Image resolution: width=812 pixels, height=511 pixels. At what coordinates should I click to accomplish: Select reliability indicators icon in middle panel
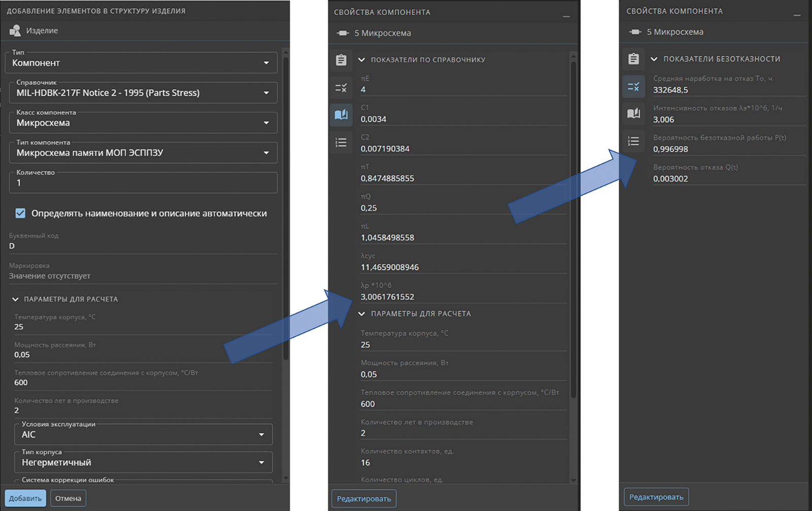(341, 88)
